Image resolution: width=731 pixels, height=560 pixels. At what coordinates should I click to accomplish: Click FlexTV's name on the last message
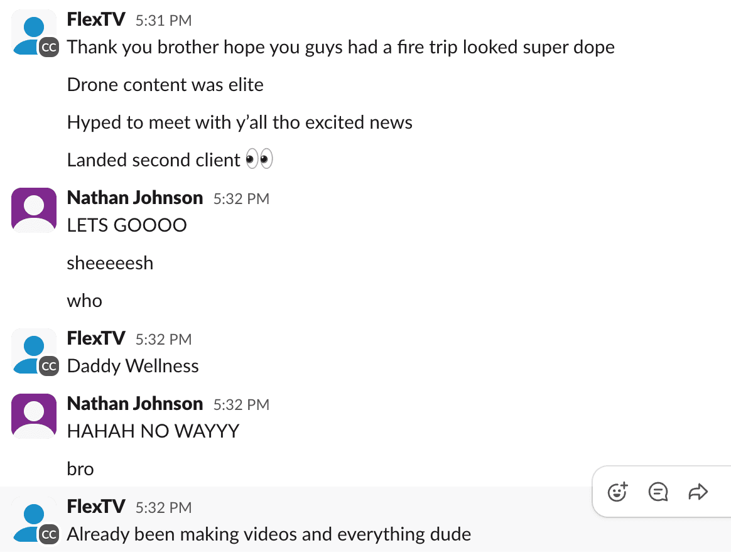(96, 507)
